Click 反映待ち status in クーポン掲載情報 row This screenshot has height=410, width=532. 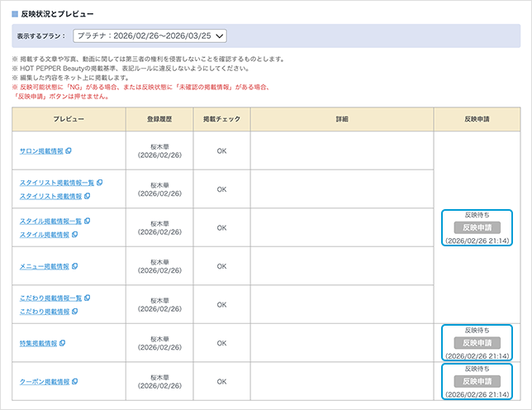[x=477, y=369]
